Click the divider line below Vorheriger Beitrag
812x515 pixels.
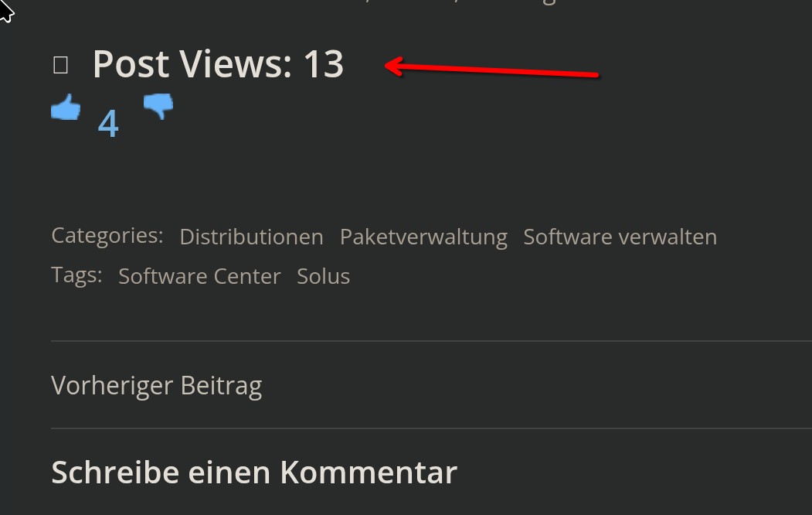pyautogui.click(x=431, y=428)
